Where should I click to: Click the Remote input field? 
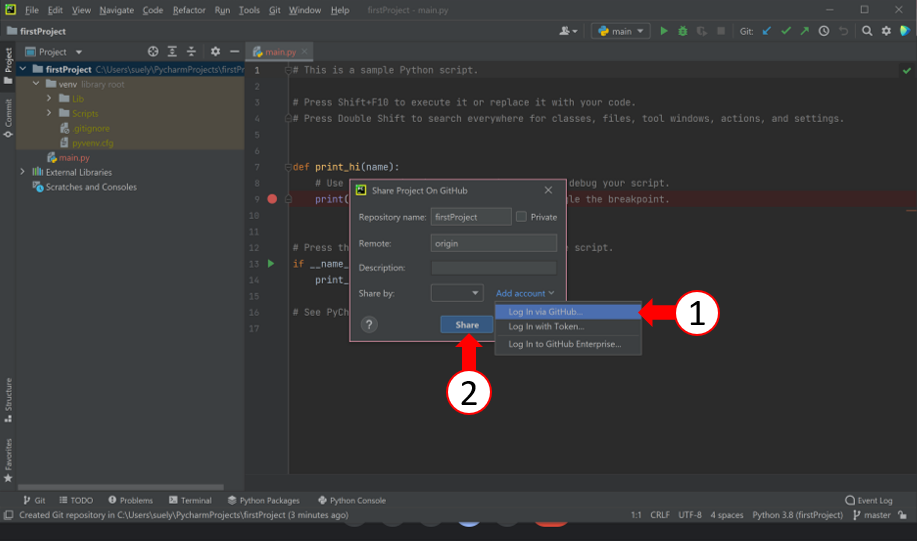click(494, 243)
